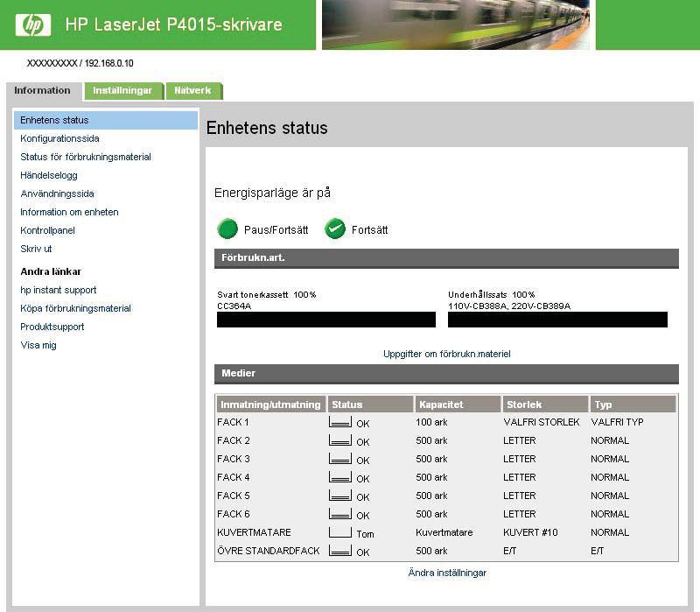Go to Användningssida
The image size is (700, 612).
point(57,193)
